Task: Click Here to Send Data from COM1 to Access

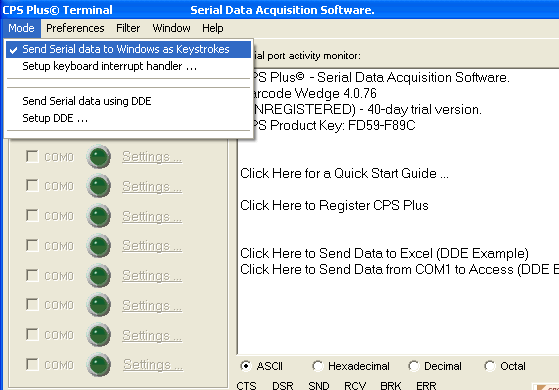Action: pos(399,270)
